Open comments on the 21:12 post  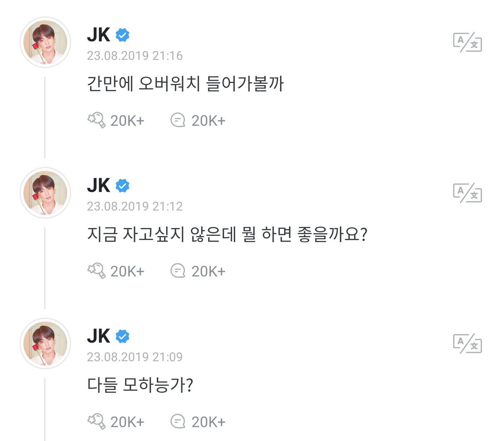[178, 271]
